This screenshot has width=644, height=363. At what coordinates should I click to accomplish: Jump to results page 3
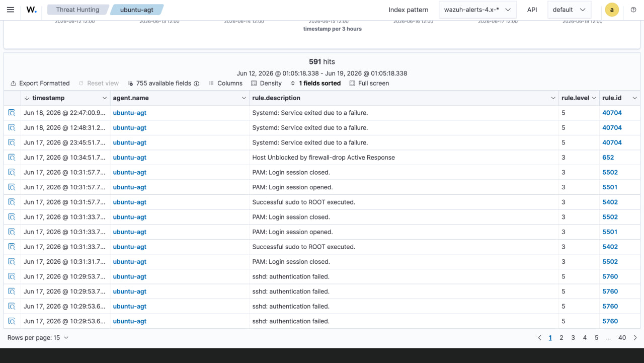coord(573,338)
